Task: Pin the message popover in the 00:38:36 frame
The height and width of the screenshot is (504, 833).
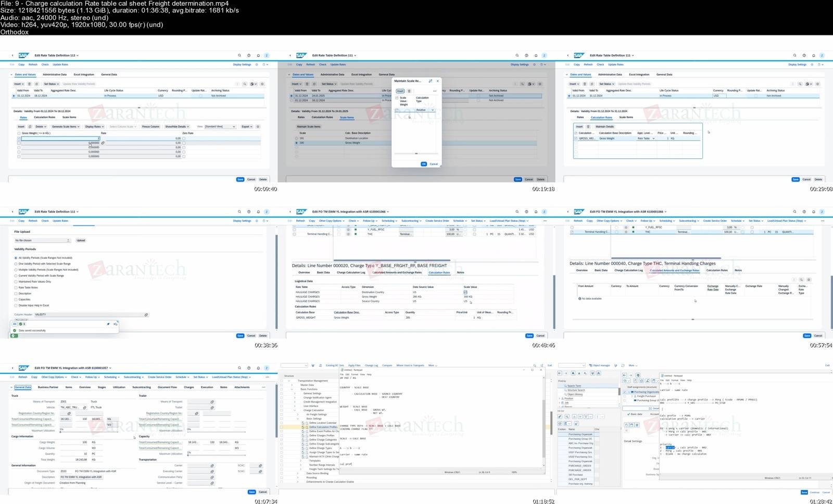Action: [108, 324]
